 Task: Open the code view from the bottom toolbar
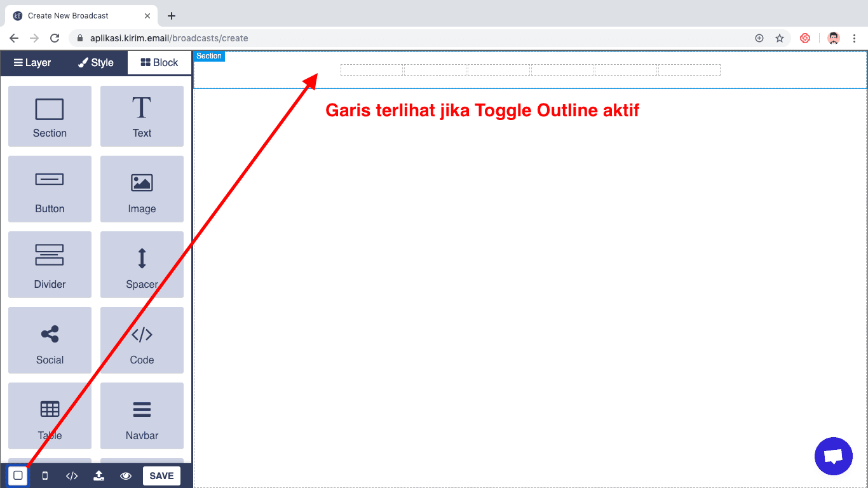71,475
